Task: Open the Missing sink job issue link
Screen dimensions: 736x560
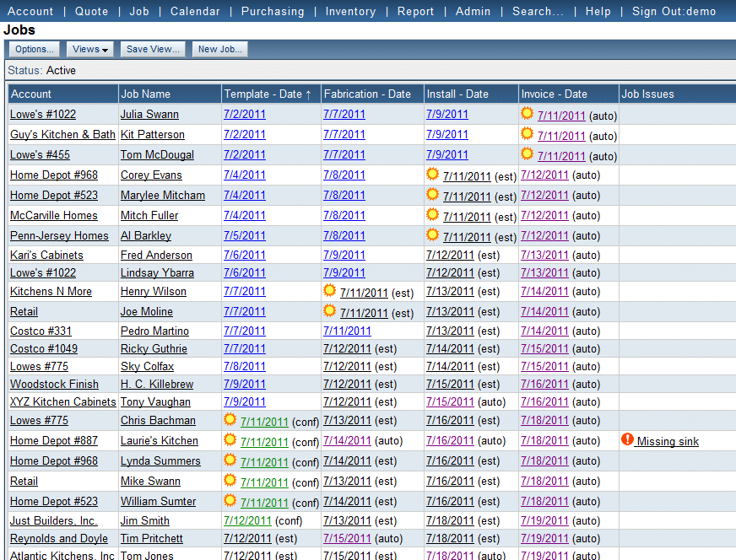Action: (668, 441)
